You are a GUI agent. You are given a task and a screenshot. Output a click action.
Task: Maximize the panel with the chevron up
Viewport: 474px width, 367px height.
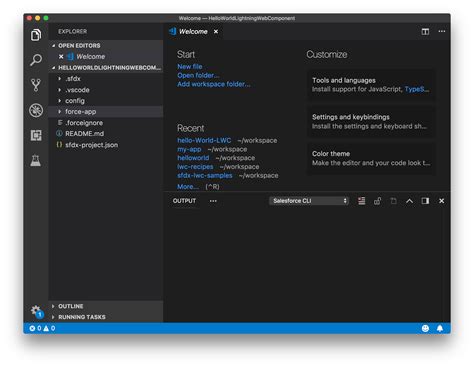(409, 201)
